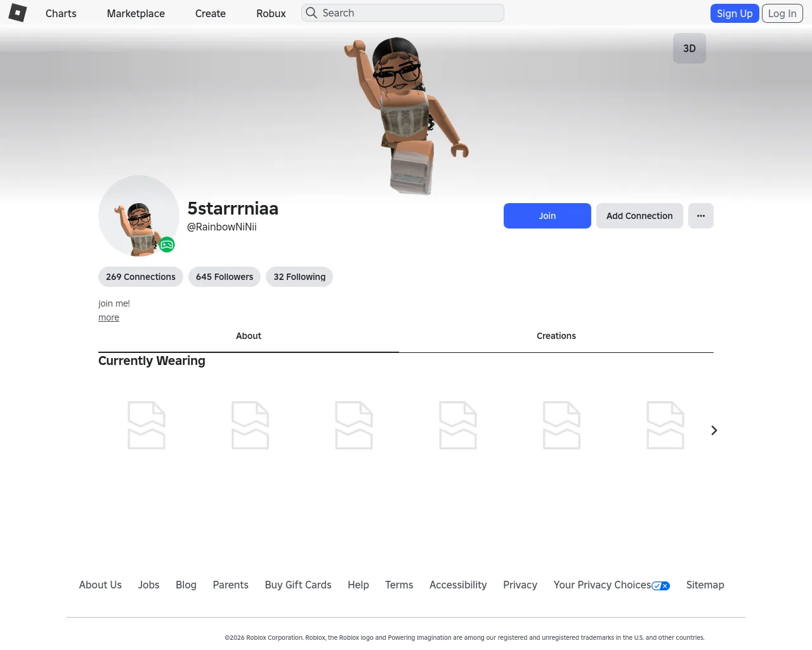Click the search magnifier icon
Screen dimensions: 812x650
click(x=311, y=13)
